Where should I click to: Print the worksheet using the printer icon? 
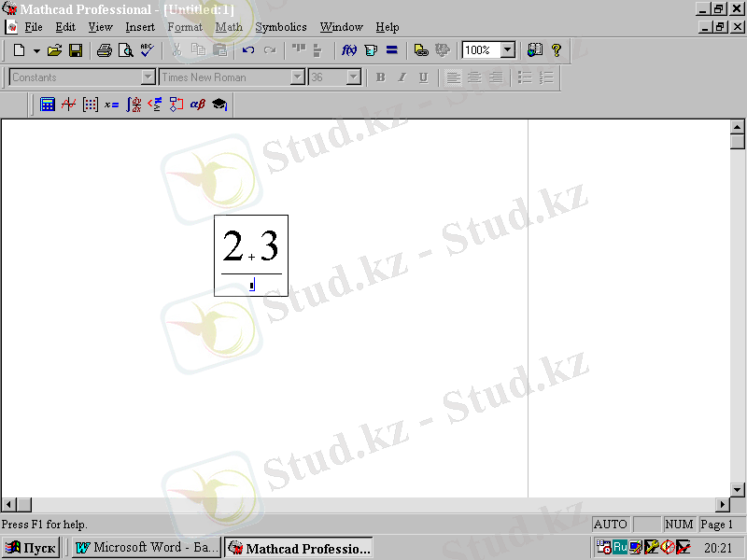[105, 50]
